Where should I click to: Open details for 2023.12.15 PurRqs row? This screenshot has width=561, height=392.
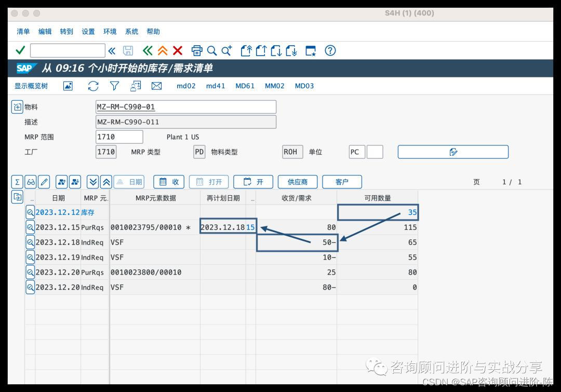pyautogui.click(x=30, y=227)
